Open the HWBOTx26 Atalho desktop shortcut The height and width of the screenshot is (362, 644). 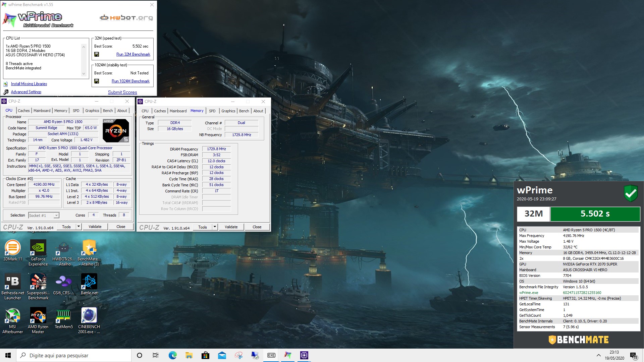64,253
